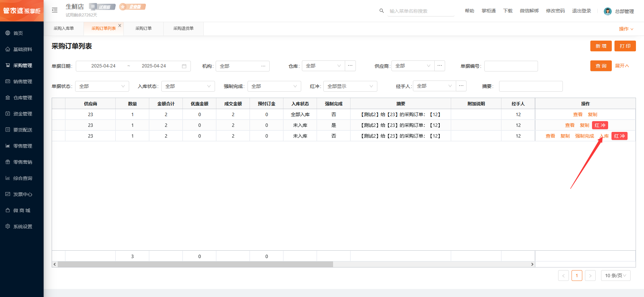Click 入库 link in the last row
Screen dimensions: 644x297
604,136
